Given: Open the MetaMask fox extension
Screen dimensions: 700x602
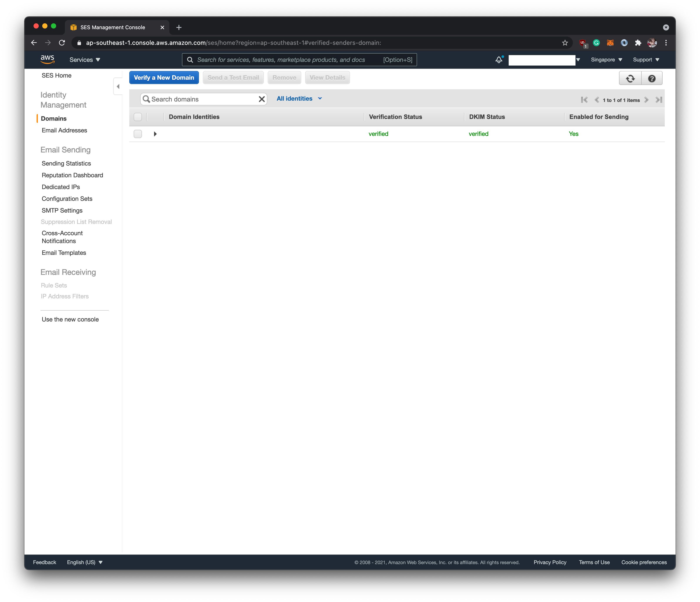Looking at the screenshot, I should [610, 43].
